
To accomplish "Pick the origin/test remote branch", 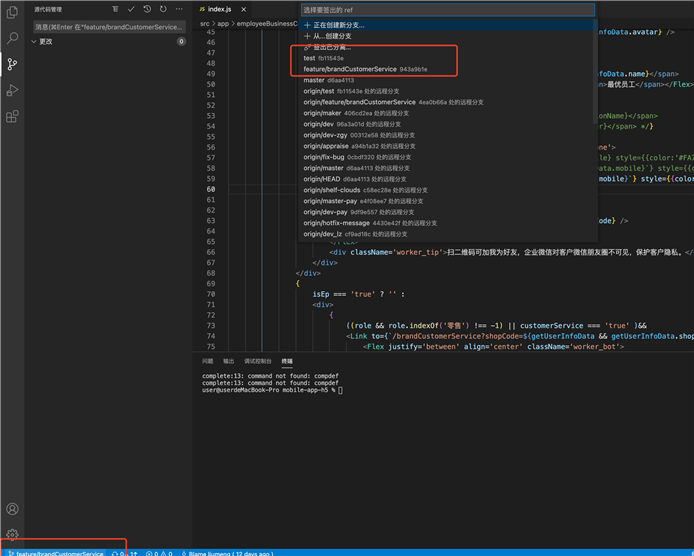I will point(446,91).
